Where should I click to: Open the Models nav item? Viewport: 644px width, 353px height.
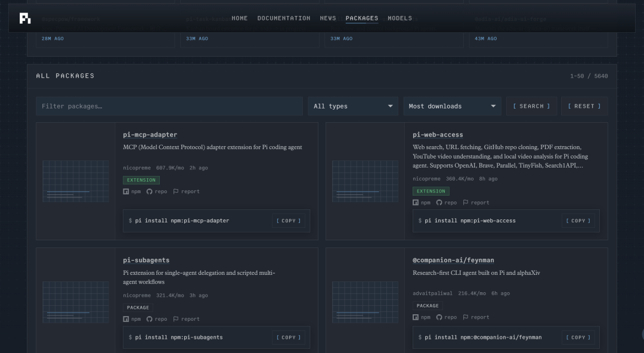pos(400,18)
